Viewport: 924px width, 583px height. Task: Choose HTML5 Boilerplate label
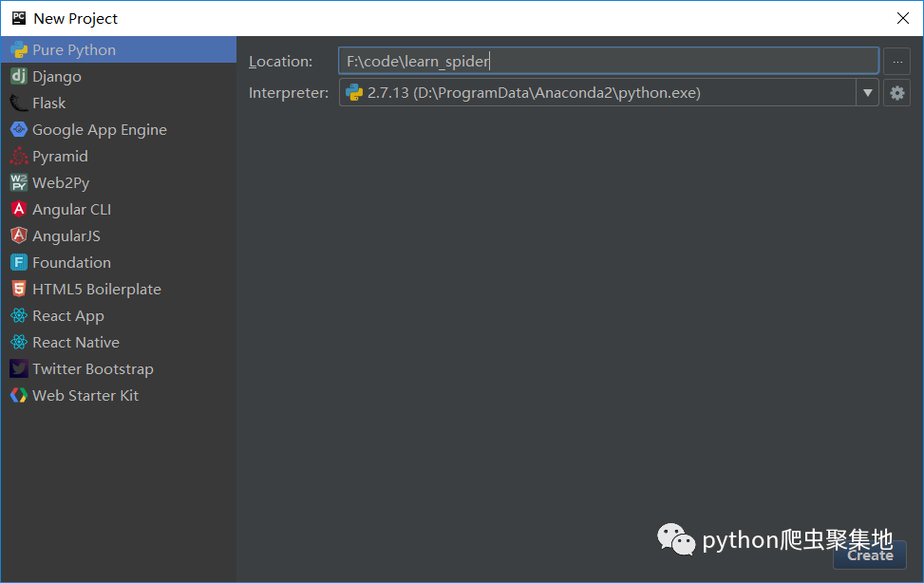[x=97, y=289]
